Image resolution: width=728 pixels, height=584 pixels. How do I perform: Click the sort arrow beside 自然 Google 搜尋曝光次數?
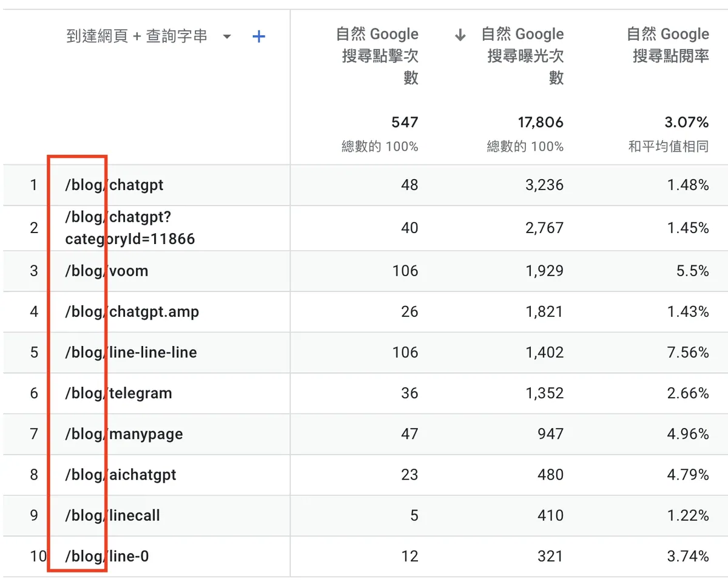coord(460,35)
